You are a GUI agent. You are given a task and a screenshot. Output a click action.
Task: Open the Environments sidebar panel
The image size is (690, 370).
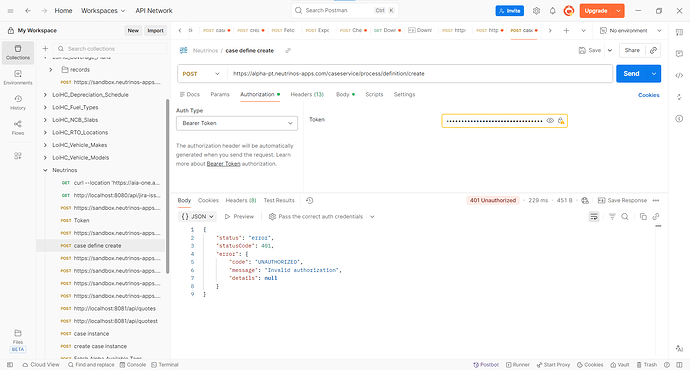click(18, 77)
